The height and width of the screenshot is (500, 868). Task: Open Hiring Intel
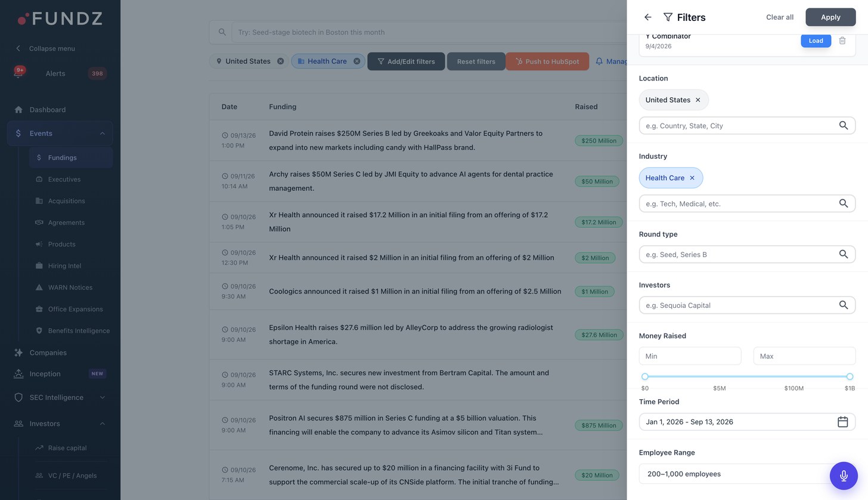point(64,266)
